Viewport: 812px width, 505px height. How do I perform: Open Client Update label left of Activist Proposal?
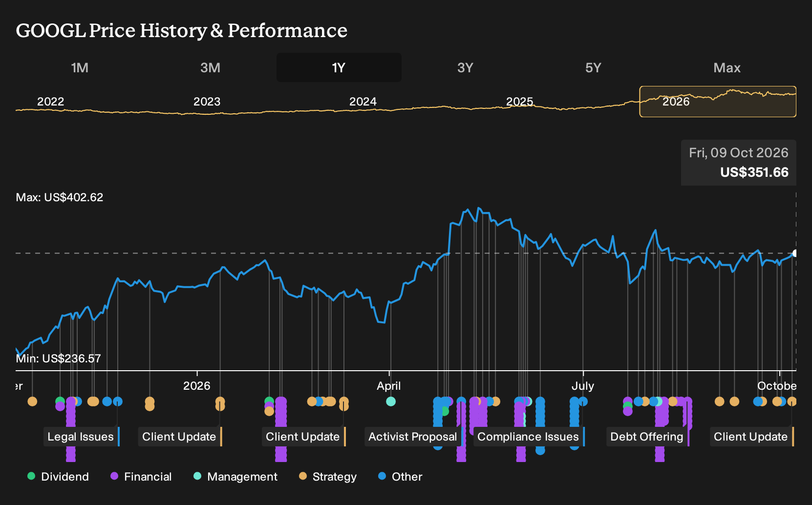[303, 437]
